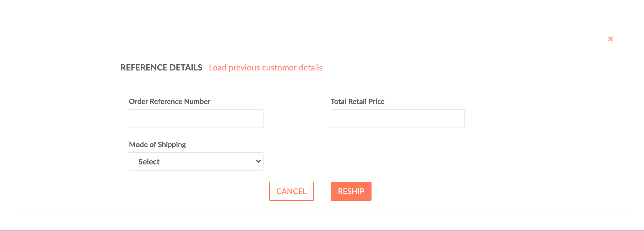Abort reshipping with the outlined CANCEL button
The width and height of the screenshot is (644, 231).
291,191
